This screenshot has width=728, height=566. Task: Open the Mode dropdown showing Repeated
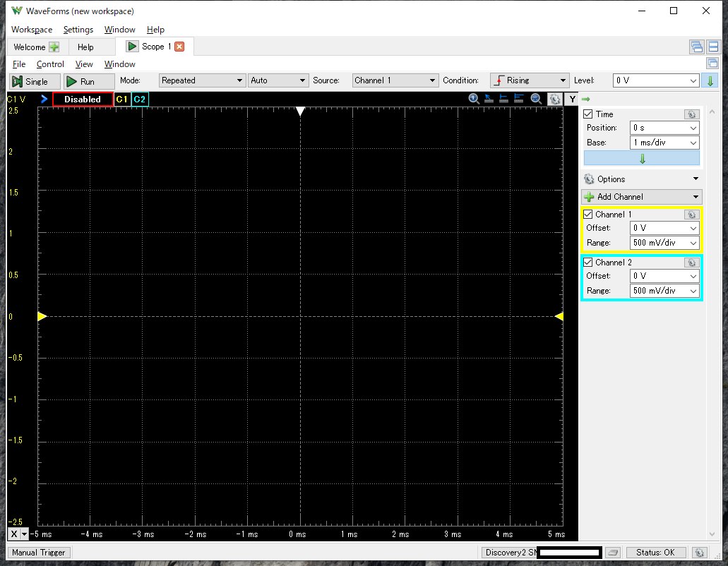coord(202,80)
